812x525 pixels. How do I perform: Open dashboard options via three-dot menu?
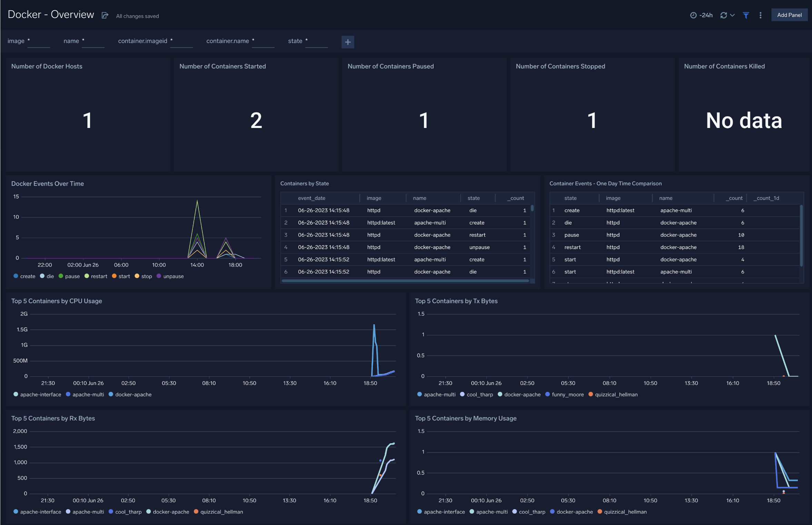tap(760, 15)
